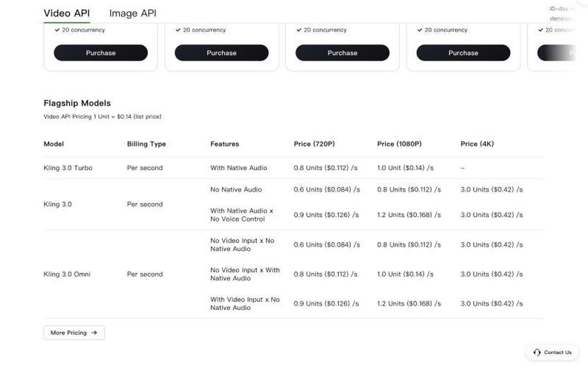Click 0.9 Units ($0.126) in With Video Input row
The image size is (588, 368).
coord(326,304)
